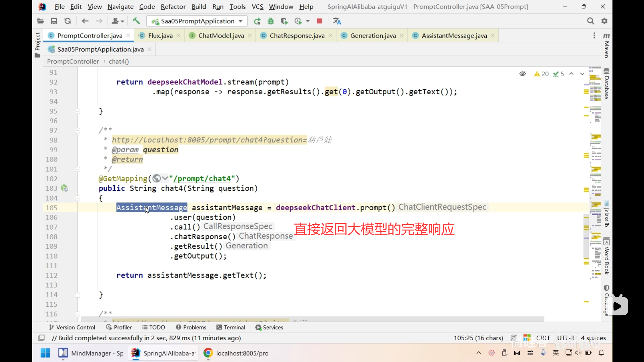The image size is (644, 362).
Task: Expand the Saa05PromptApplication run configuration dropdown
Action: pos(240,21)
